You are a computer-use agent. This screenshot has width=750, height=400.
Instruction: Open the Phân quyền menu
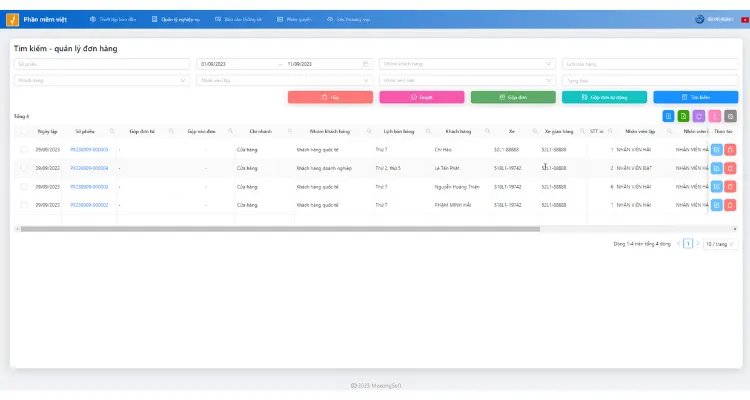click(x=294, y=20)
